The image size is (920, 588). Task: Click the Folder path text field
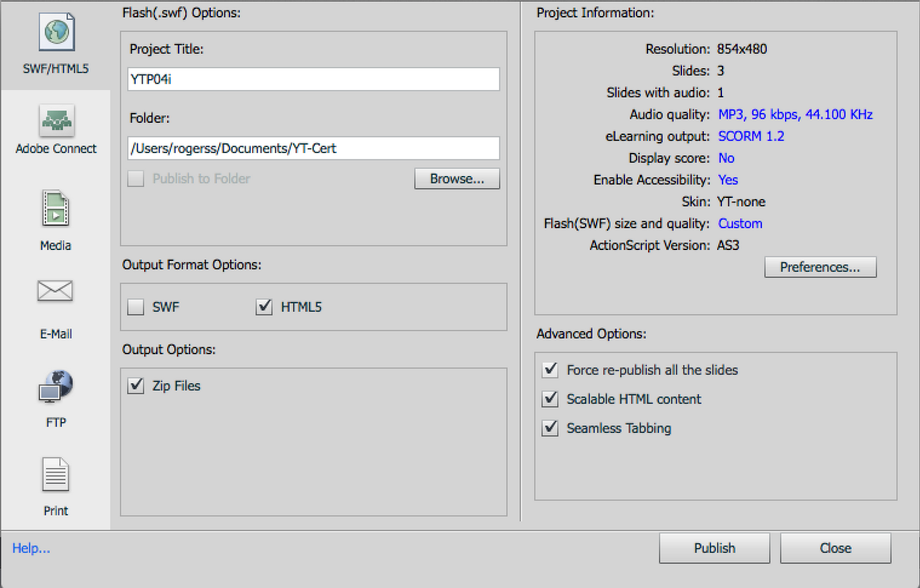tap(314, 148)
